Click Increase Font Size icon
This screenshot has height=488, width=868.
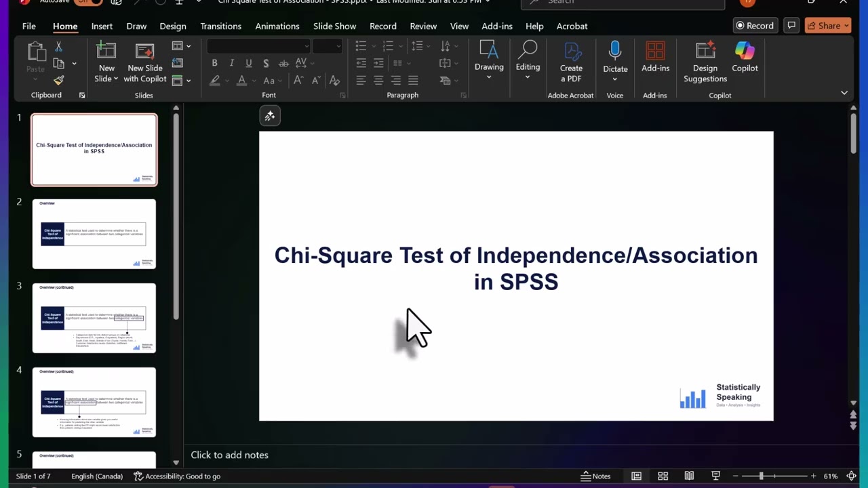[x=298, y=80]
